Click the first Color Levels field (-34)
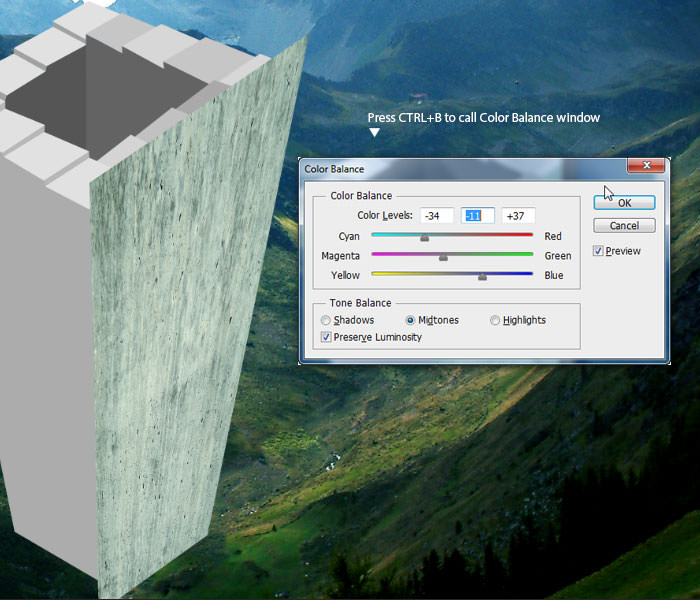This screenshot has height=600, width=700. 437,216
